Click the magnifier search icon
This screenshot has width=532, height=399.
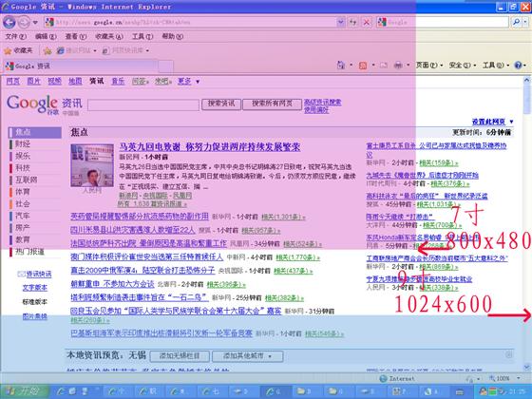click(516, 23)
